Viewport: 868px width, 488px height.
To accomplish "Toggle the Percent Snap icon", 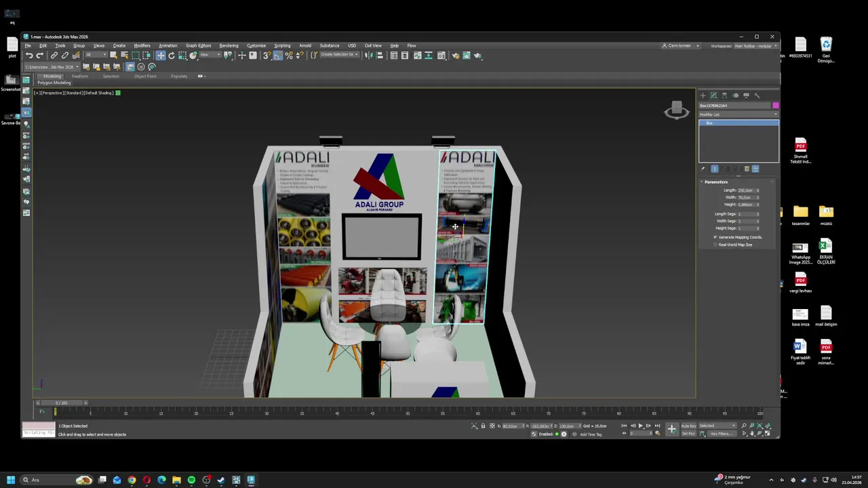I will (289, 56).
